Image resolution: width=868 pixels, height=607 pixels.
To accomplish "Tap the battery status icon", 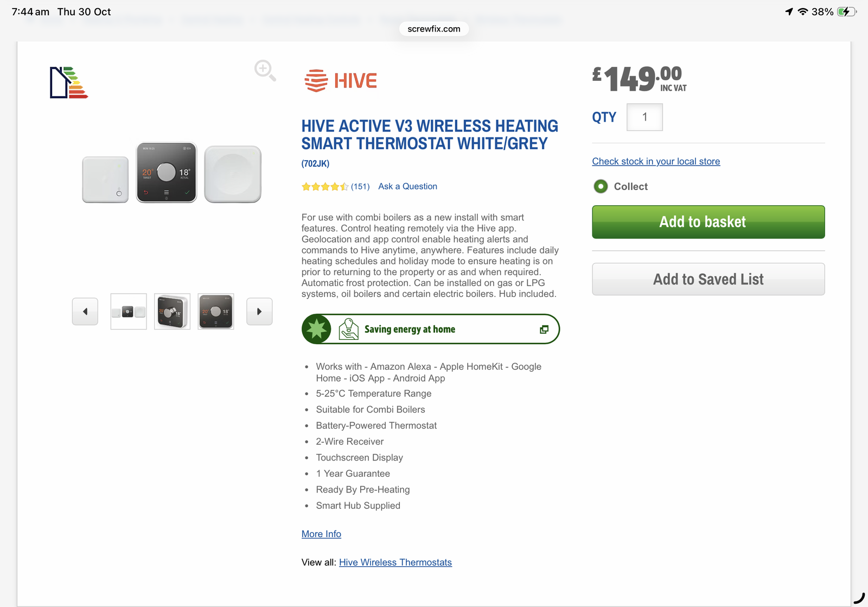I will 846,12.
